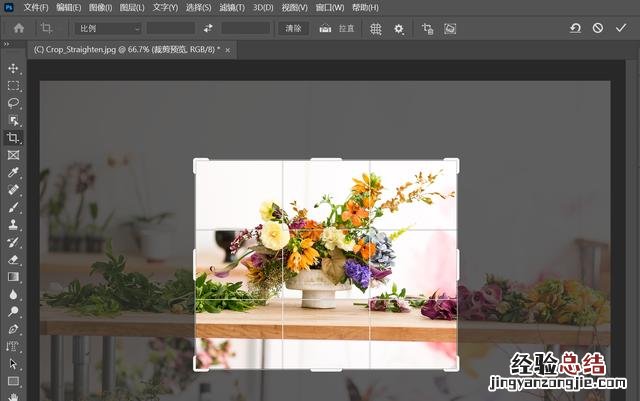Select the Eyedropper tool
Screen dimensions: 640x401
13,172
